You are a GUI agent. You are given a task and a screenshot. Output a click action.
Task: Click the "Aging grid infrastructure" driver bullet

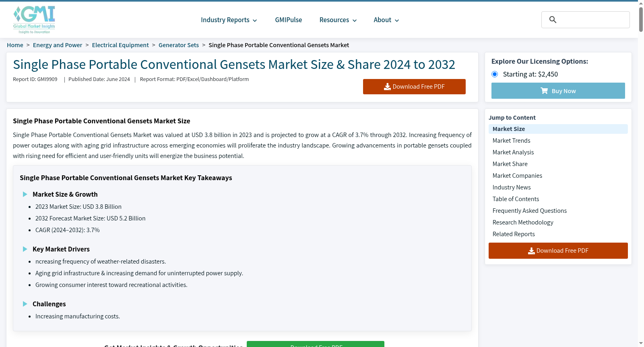pos(139,273)
